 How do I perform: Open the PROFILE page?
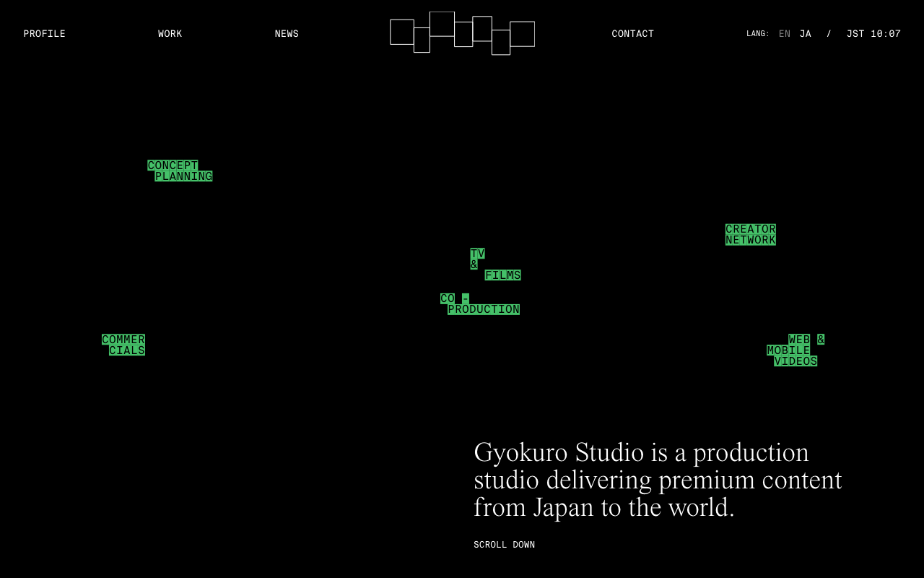(44, 34)
